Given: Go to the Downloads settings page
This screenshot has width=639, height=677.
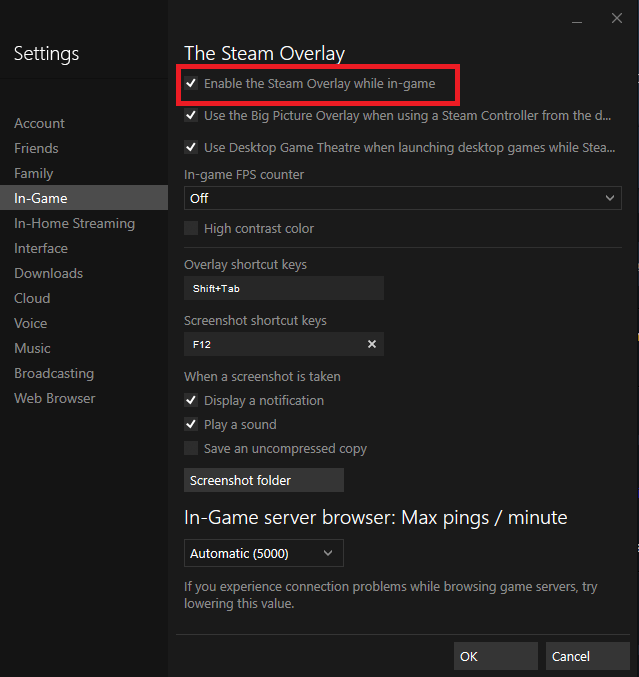Looking at the screenshot, I should tap(48, 274).
